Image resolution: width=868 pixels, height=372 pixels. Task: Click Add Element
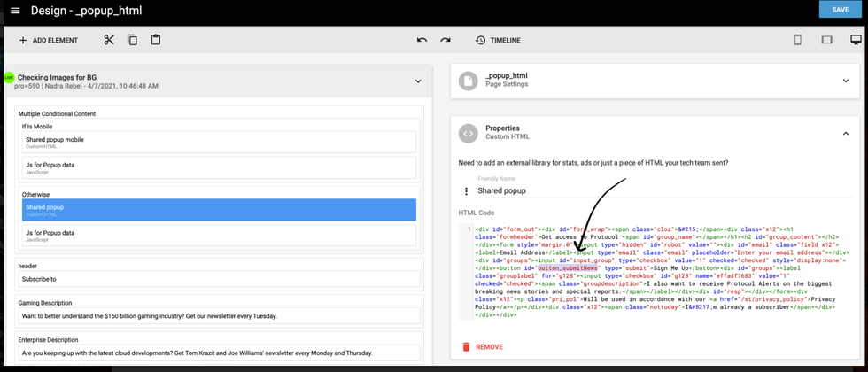tap(48, 40)
